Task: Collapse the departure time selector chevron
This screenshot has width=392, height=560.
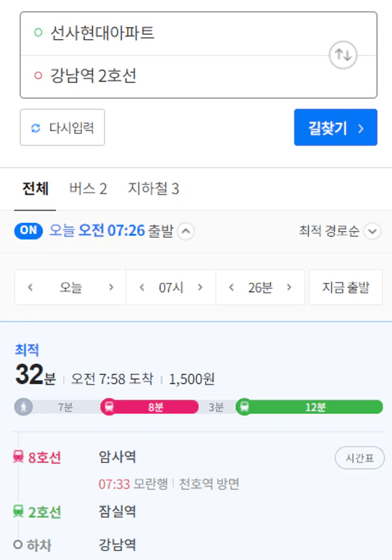Action: coord(186,231)
